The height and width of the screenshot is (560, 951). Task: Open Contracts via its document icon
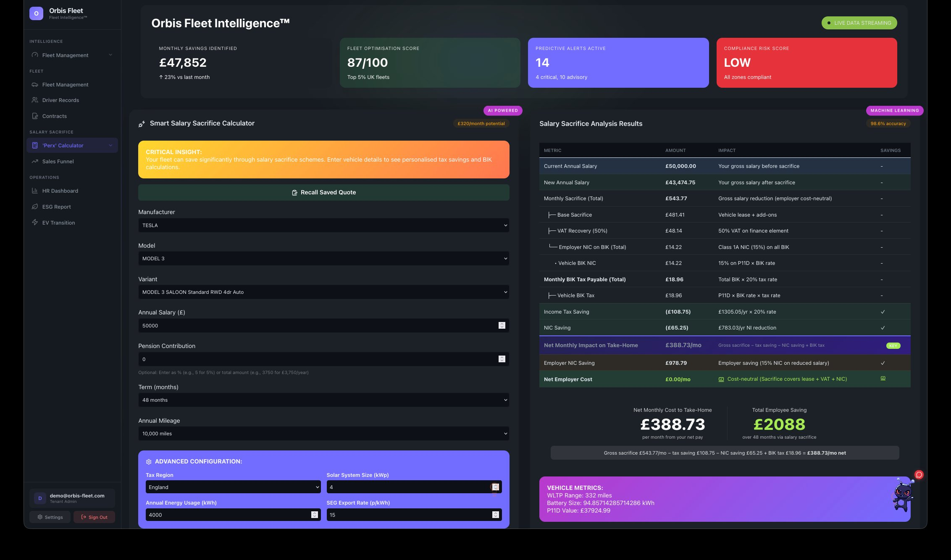[35, 116]
